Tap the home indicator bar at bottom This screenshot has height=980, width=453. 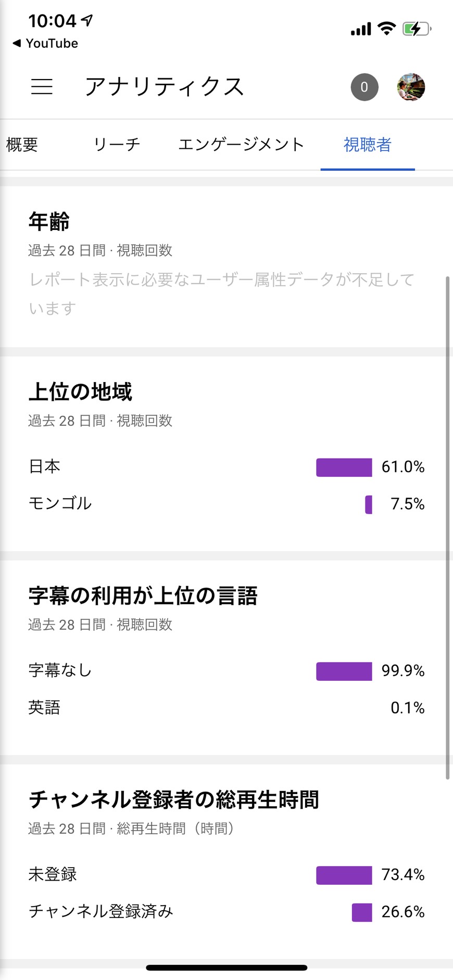point(227,968)
